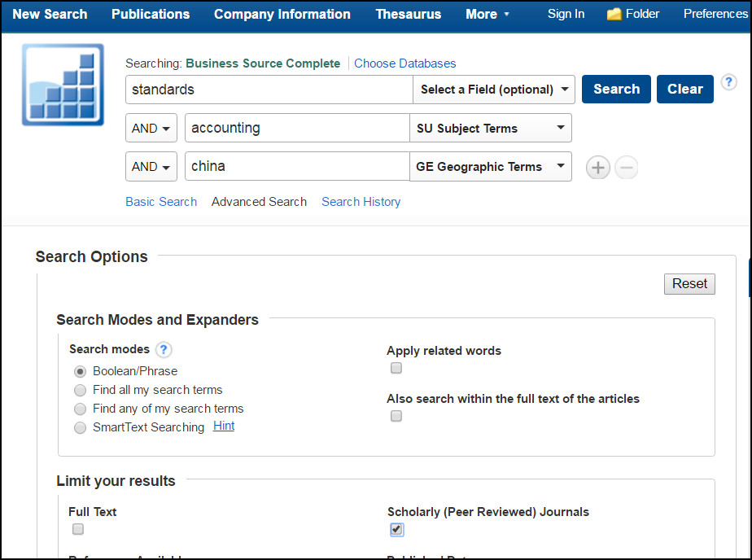This screenshot has height=560, width=752.
Task: Open GE Geographic Terms field dropdown
Action: pos(491,166)
